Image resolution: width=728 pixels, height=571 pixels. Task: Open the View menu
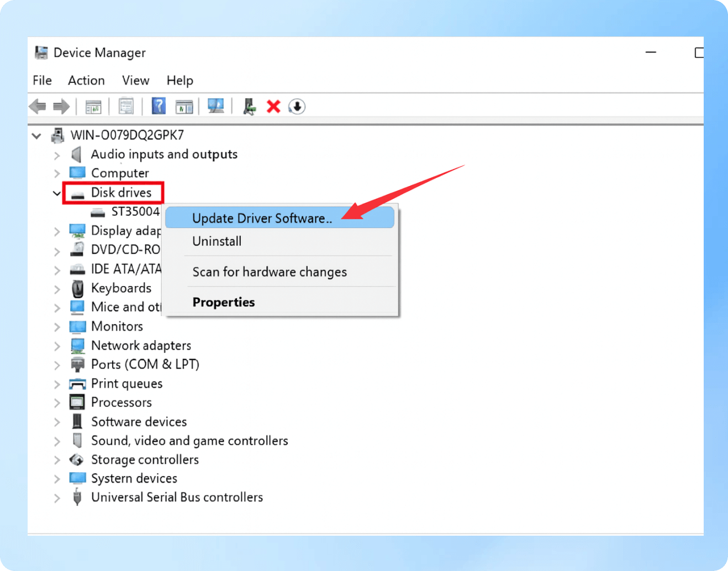(x=136, y=81)
